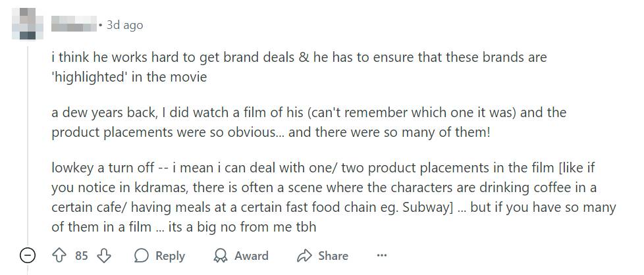The height and width of the screenshot is (275, 644).
Task: Click the vote count number 85
Action: [x=81, y=255]
